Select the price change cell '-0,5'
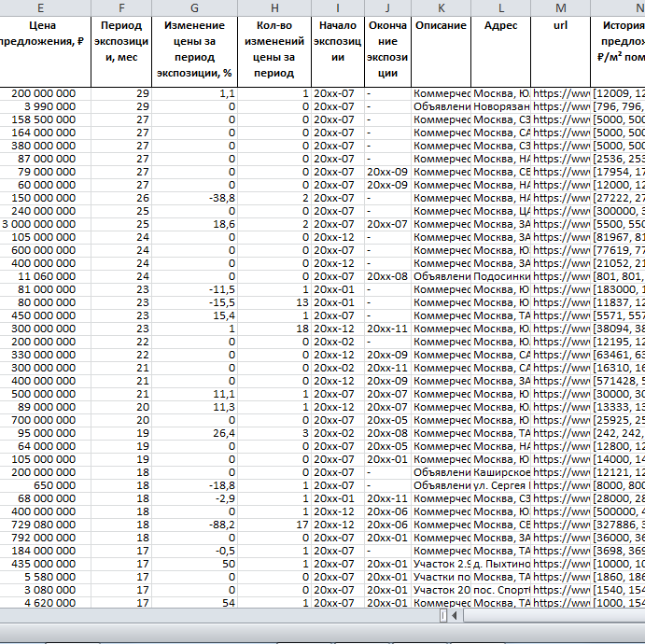This screenshot has width=645, height=644. (x=194, y=551)
